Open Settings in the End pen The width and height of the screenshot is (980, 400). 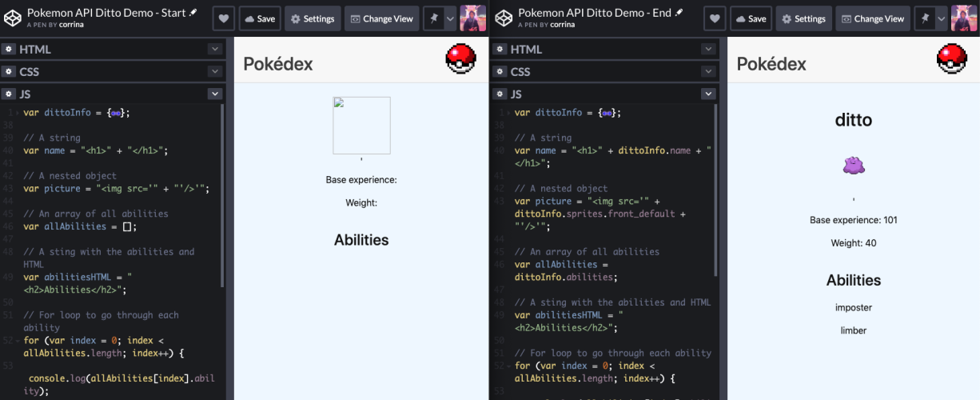803,18
